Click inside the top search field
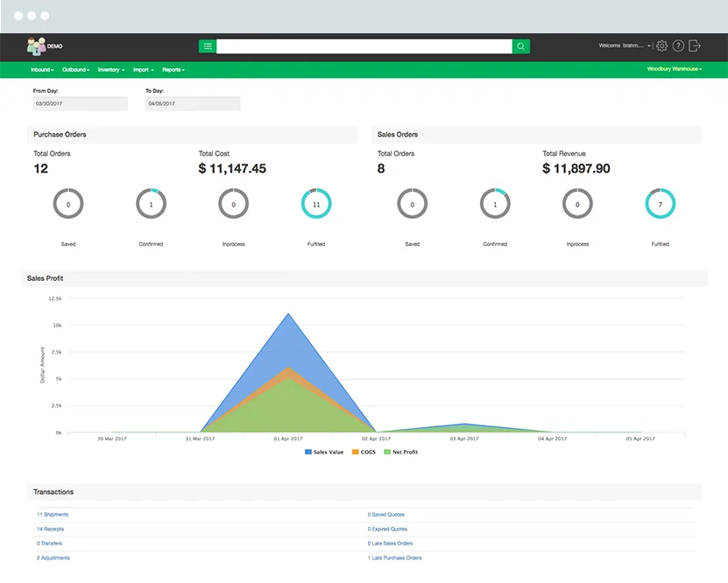The image size is (728, 583). [x=364, y=46]
